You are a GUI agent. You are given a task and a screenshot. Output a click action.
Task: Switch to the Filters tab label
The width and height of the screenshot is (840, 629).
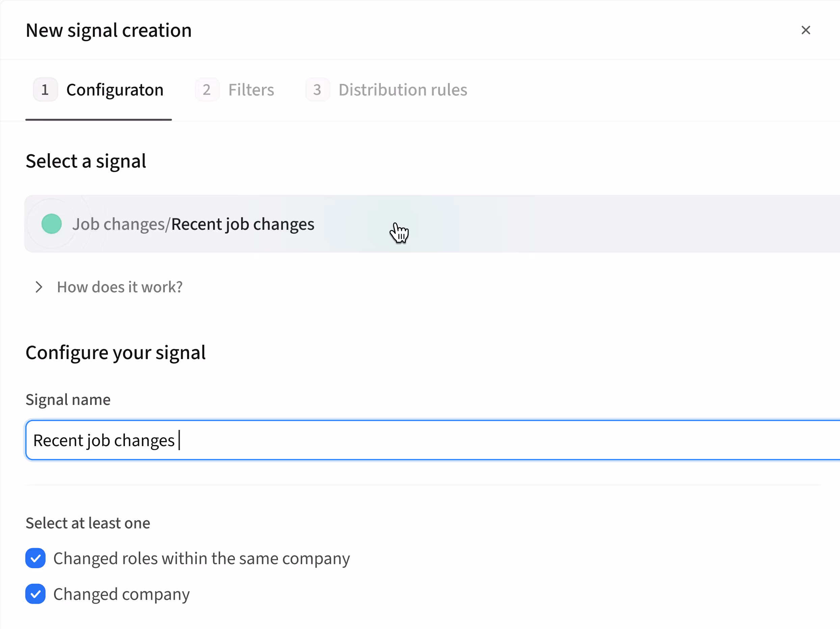tap(251, 89)
